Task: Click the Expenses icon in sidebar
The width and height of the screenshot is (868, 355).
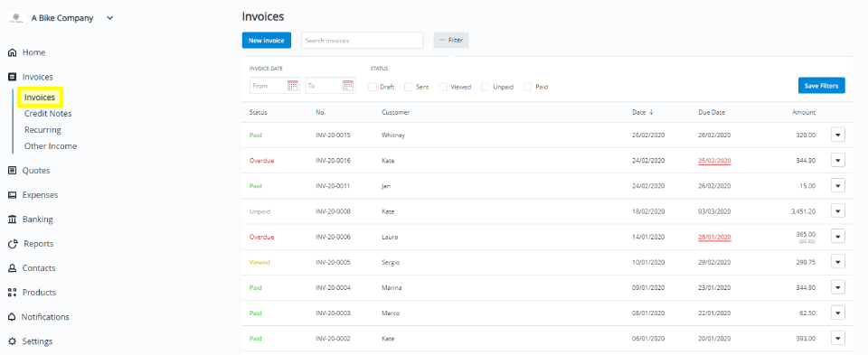Action: click(x=12, y=195)
